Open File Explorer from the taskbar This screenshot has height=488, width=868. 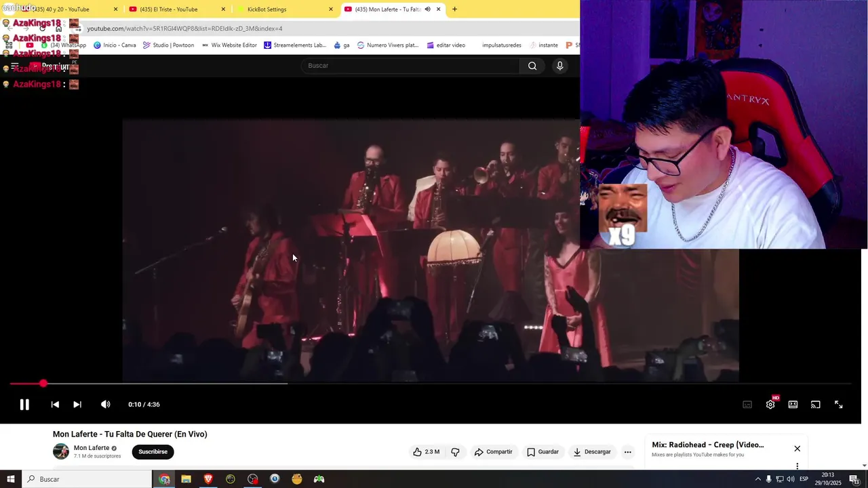(x=186, y=479)
